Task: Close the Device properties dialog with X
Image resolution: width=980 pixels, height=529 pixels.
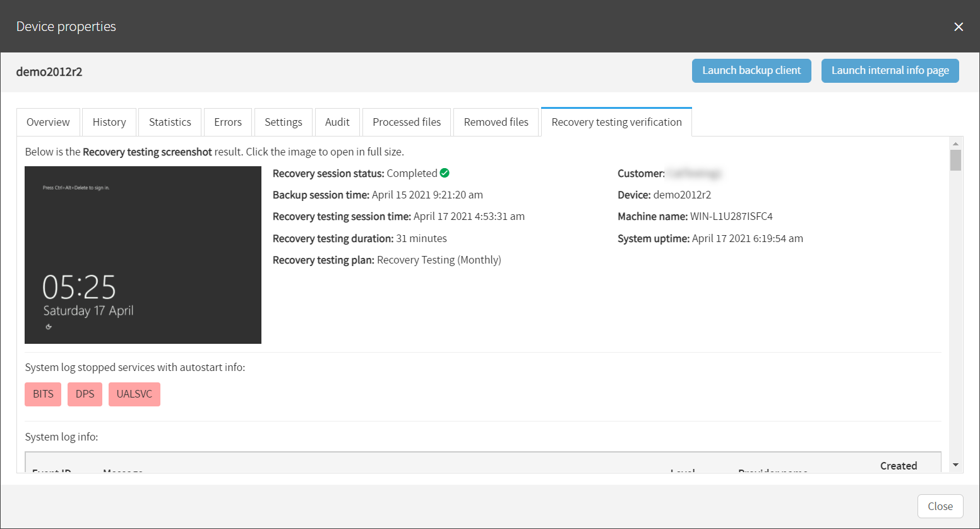Action: (958, 27)
